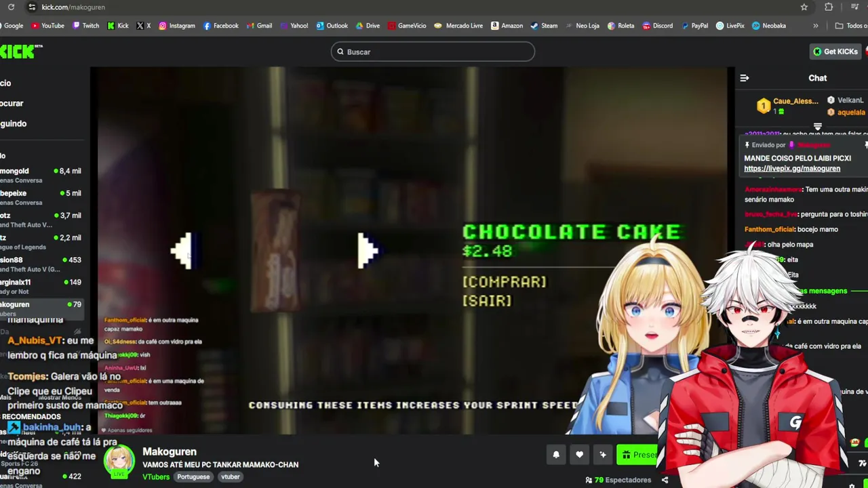Show hidden bookmarks with the double chevron

click(x=815, y=26)
